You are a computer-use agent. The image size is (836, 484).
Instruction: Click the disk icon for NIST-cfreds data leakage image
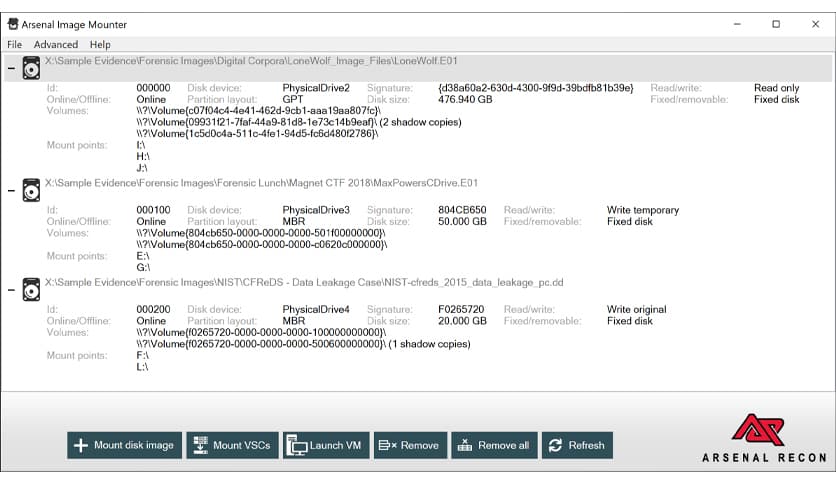pyautogui.click(x=31, y=289)
